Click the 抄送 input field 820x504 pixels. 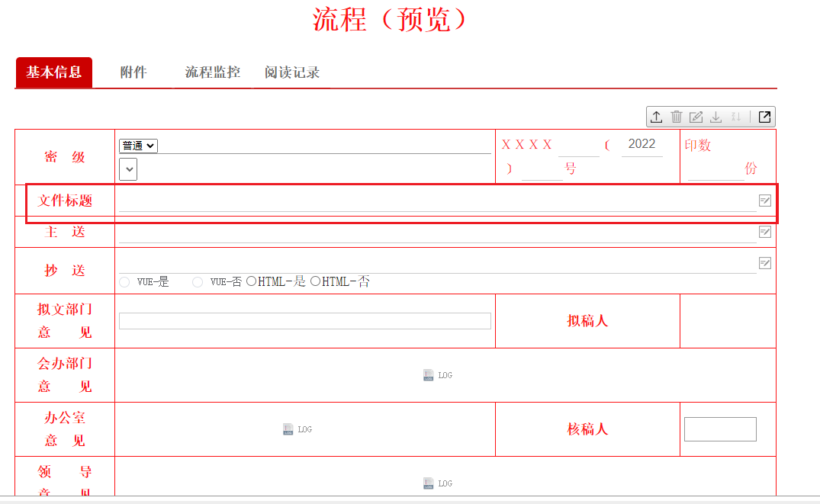[x=438, y=263]
